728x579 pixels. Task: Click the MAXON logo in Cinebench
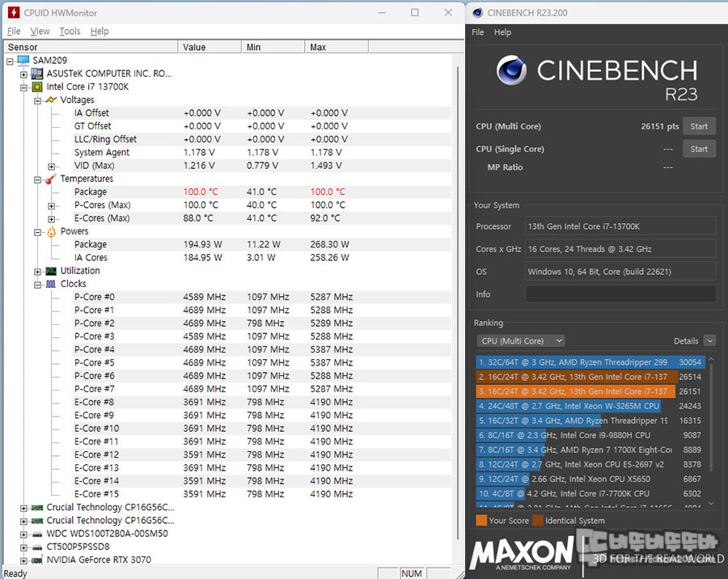[x=521, y=554]
